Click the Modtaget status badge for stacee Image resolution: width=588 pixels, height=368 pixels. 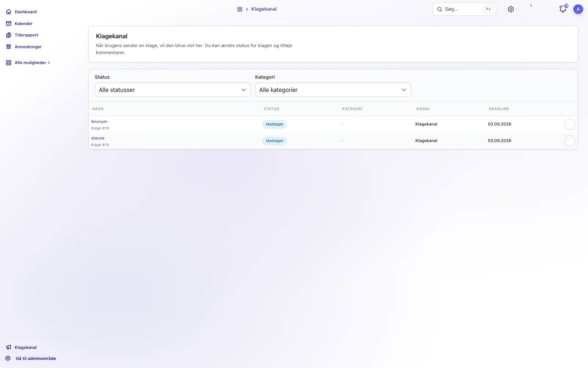[x=275, y=141]
